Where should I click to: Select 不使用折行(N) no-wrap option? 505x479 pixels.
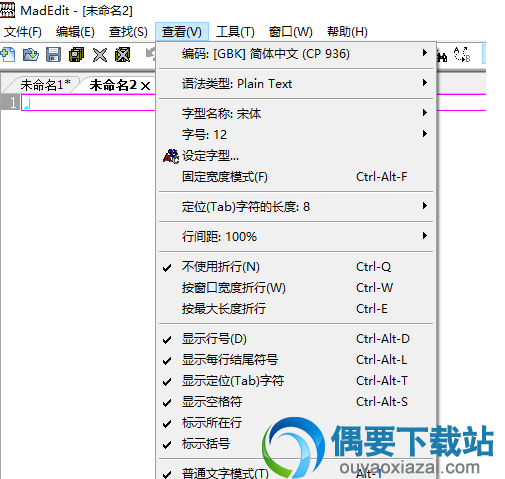pyautogui.click(x=296, y=267)
